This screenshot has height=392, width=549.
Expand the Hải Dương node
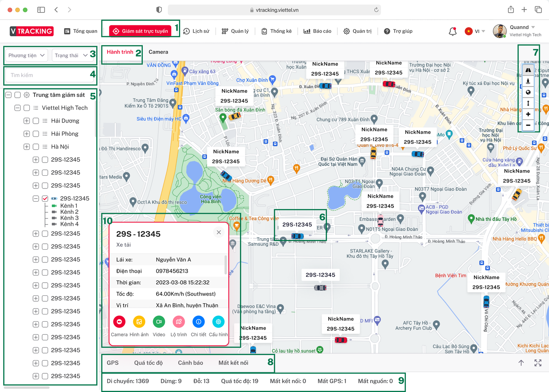pyautogui.click(x=26, y=121)
